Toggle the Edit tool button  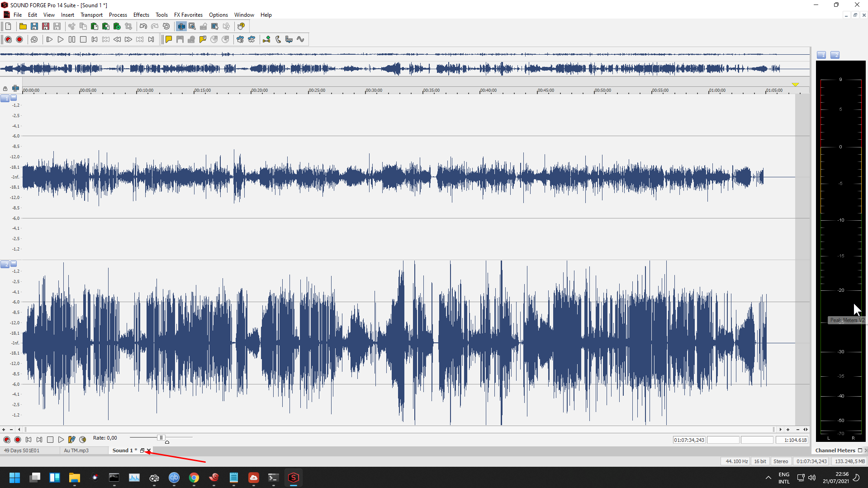click(181, 26)
